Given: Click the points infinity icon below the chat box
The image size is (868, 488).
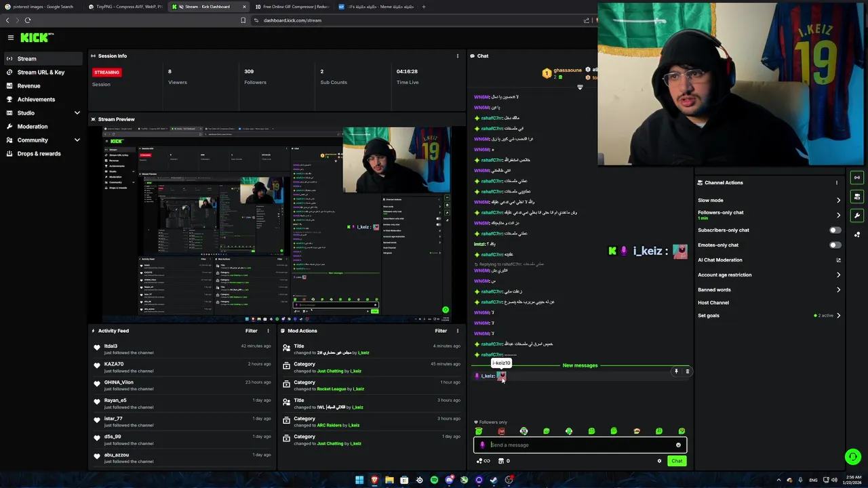Looking at the screenshot, I should click(x=483, y=461).
